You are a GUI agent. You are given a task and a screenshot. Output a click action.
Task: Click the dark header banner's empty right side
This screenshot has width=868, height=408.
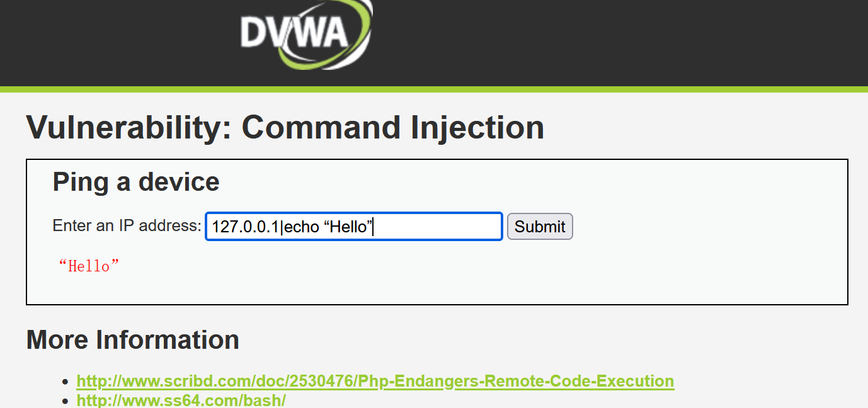coord(630,41)
